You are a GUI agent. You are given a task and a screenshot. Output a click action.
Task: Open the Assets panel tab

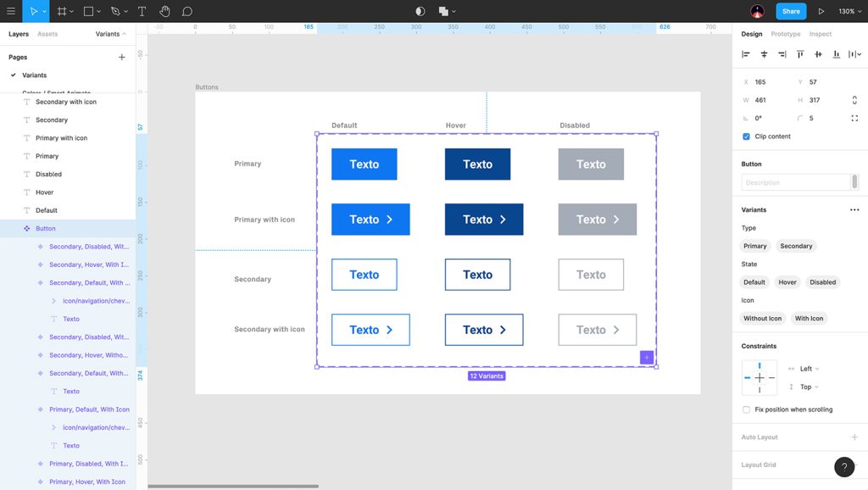click(47, 34)
